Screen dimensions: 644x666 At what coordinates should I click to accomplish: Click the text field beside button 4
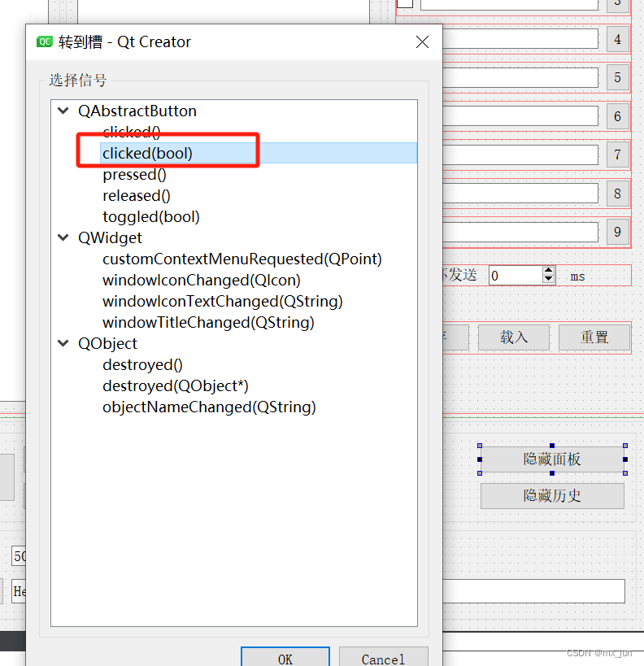pyautogui.click(x=520, y=39)
